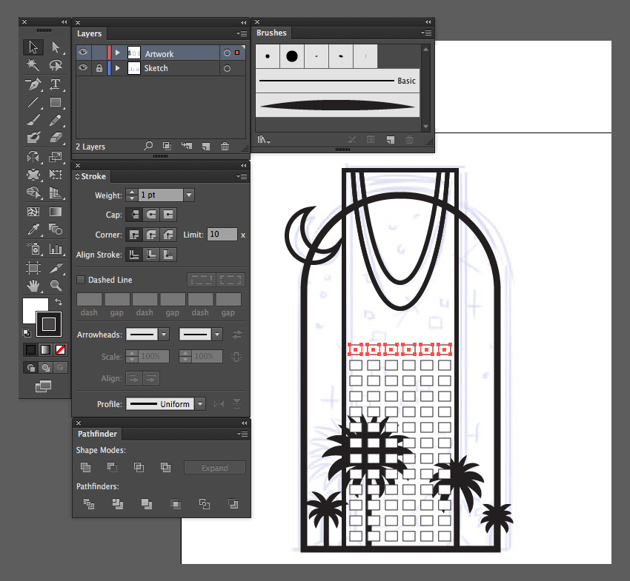Open the second Arrowheads dropdown
Image resolution: width=630 pixels, height=581 pixels.
point(217,334)
